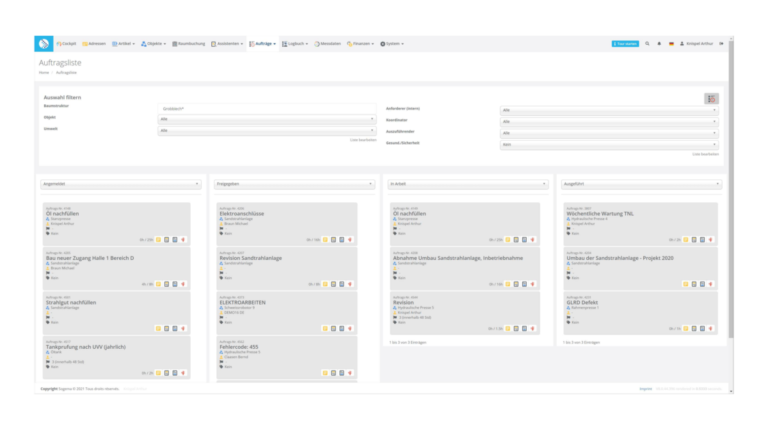Open the Ausgeführt column status dropdown

point(642,184)
